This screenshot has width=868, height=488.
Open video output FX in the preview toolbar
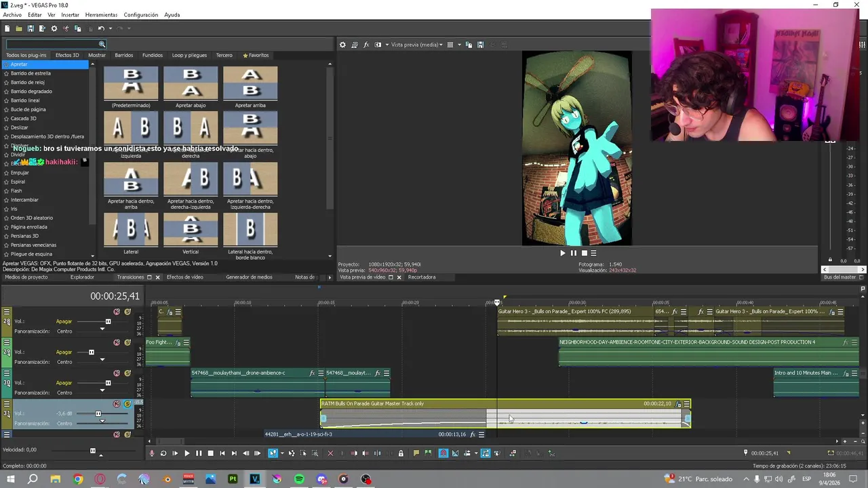pyautogui.click(x=366, y=45)
